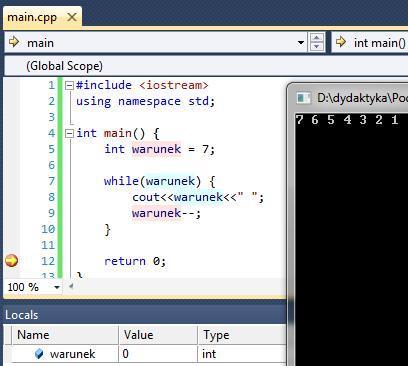This screenshot has width=408, height=366.
Task: Collapse the #include region on line 1
Action: pos(69,85)
